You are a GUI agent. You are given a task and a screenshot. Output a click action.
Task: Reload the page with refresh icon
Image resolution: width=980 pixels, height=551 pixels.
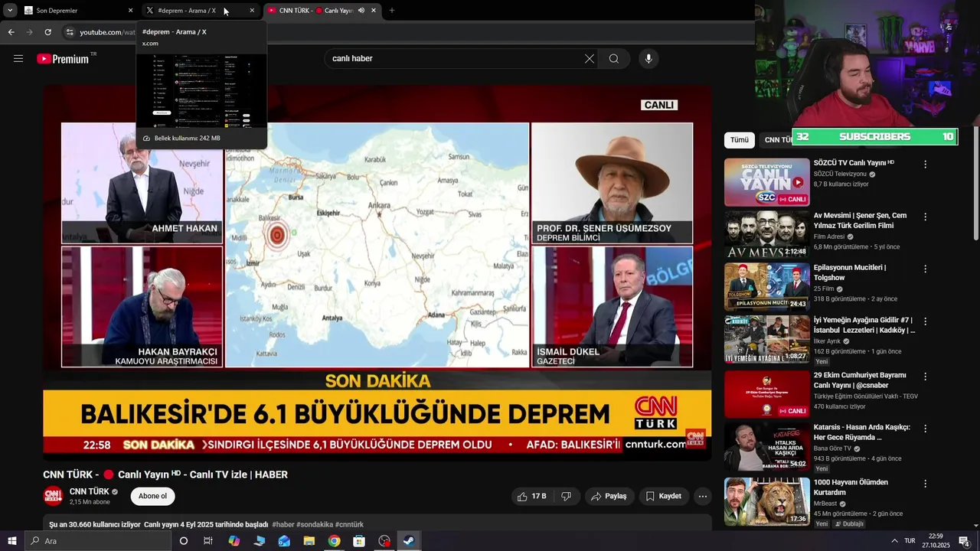tap(47, 32)
